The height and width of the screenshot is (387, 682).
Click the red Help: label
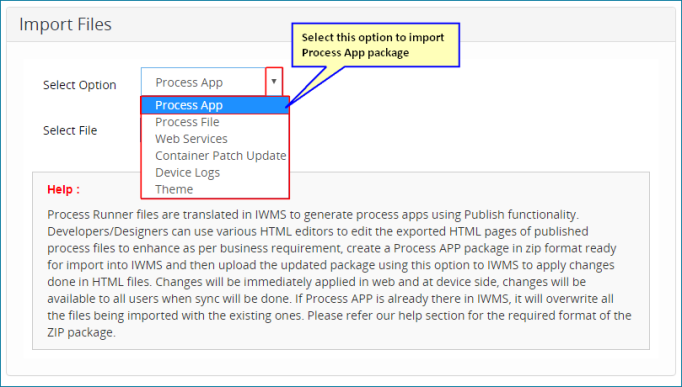click(x=64, y=190)
